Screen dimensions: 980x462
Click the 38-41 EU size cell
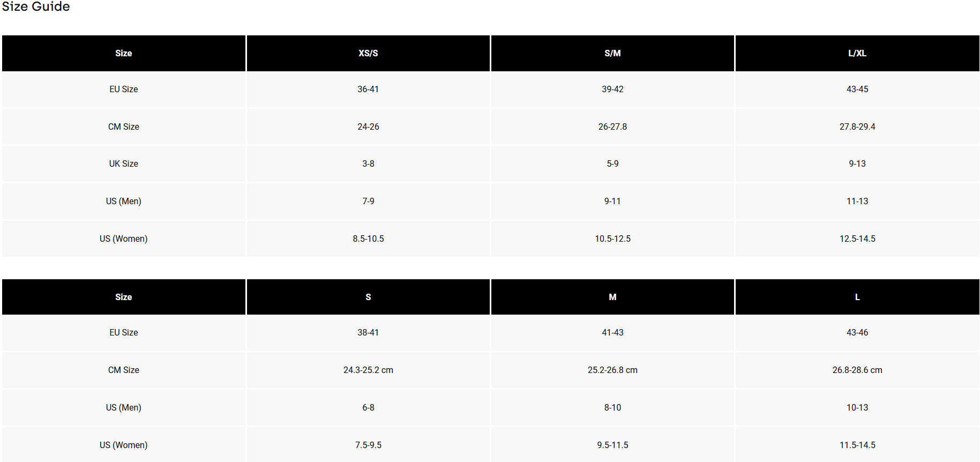(x=368, y=332)
